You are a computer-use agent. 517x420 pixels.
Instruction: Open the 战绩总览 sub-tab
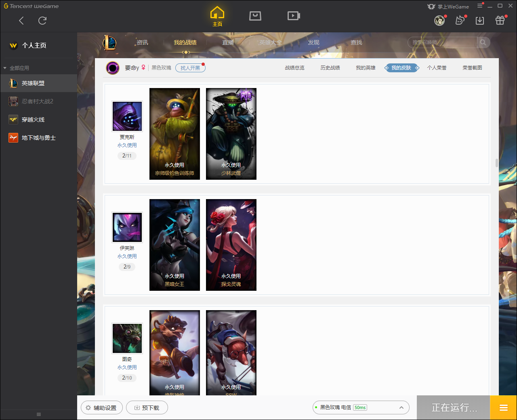[294, 68]
